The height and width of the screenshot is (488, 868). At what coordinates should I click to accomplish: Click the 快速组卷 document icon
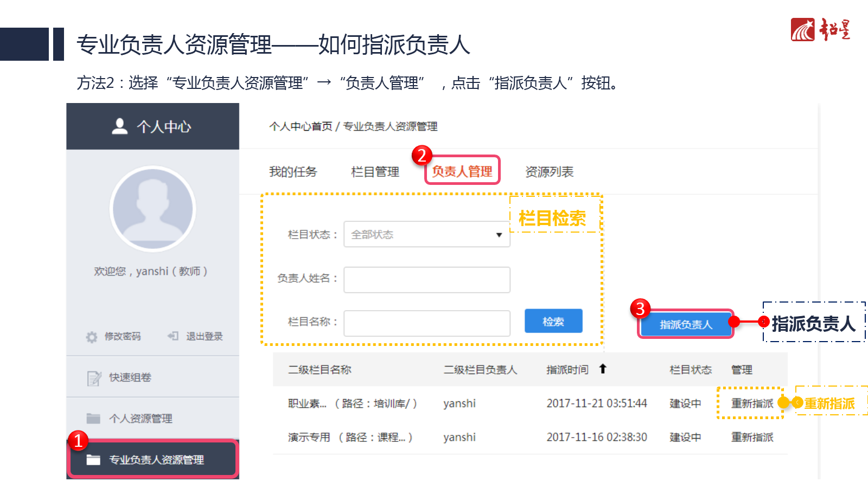[94, 378]
